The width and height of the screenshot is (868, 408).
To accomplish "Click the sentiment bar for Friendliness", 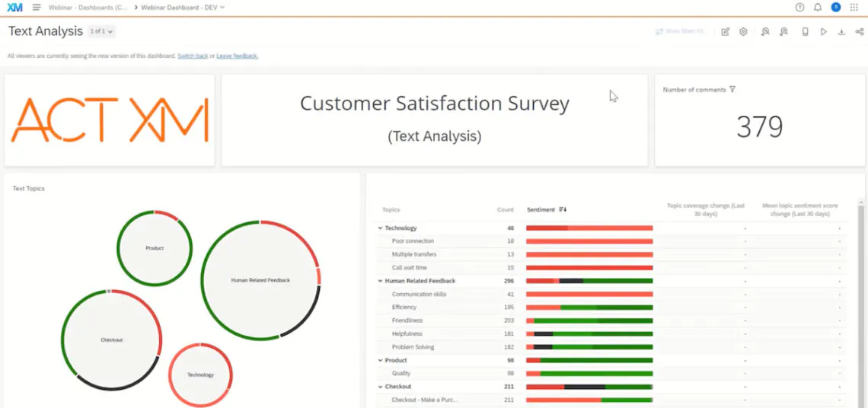I will [589, 320].
